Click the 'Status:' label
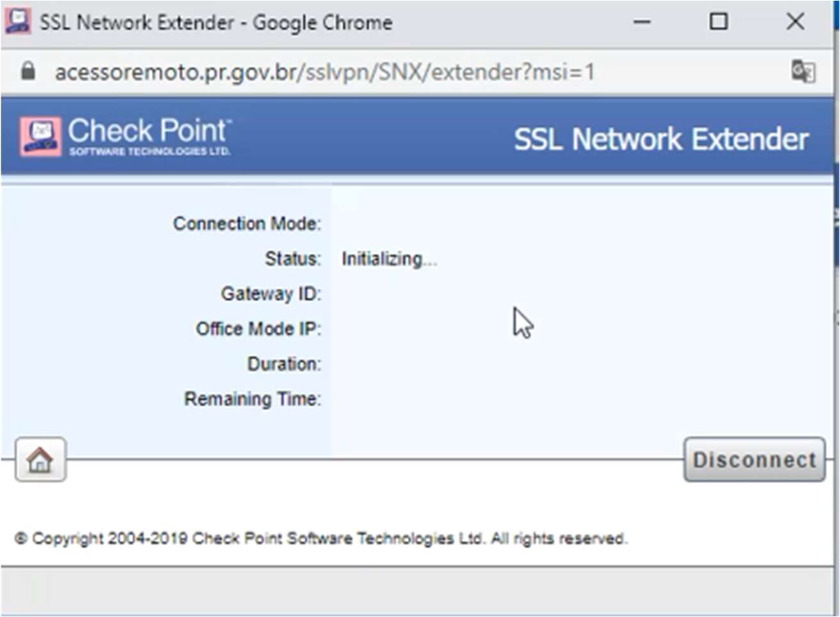 tap(293, 259)
